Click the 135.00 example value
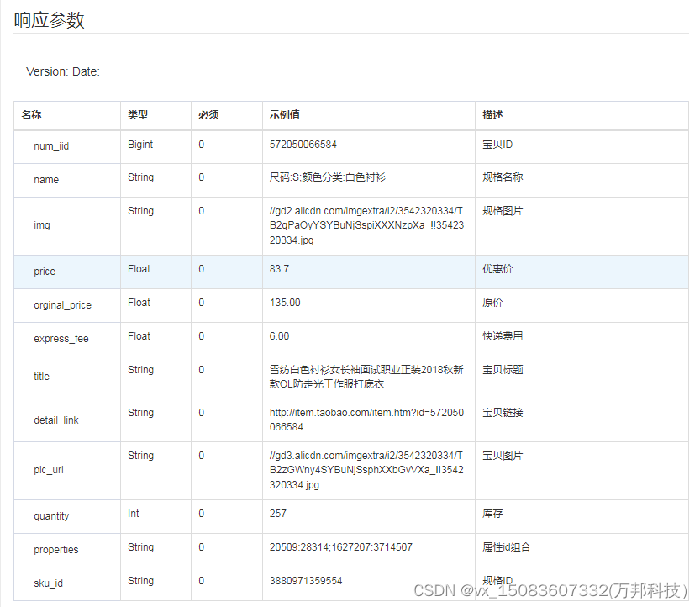Screen dimensions: 700x607 (285, 303)
